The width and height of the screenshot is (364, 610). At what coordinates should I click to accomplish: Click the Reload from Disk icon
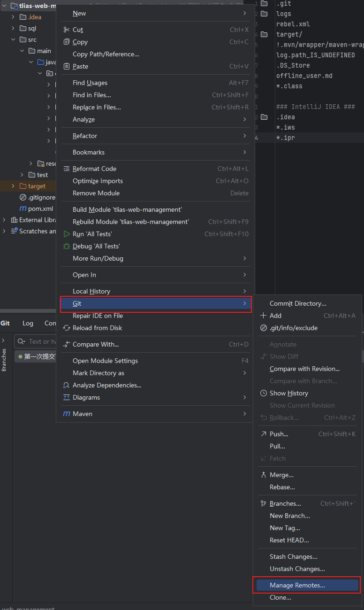point(66,328)
